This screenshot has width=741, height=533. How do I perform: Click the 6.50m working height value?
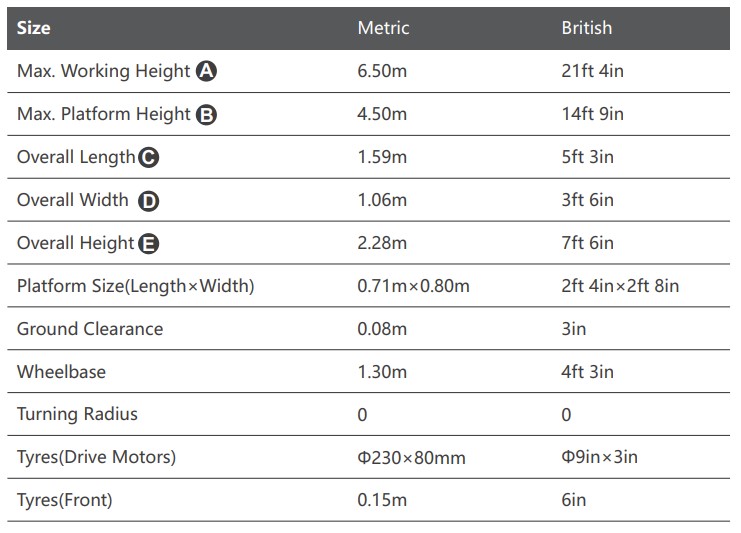(382, 71)
